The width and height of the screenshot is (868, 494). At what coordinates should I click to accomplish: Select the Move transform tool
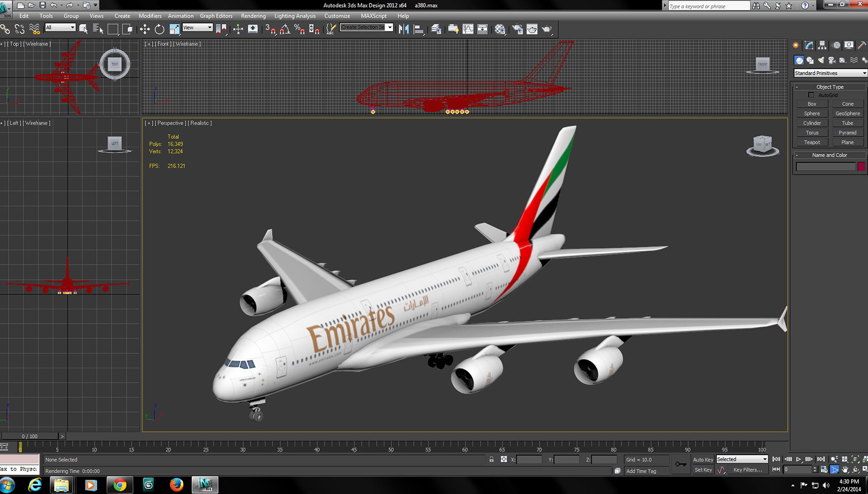pos(145,29)
